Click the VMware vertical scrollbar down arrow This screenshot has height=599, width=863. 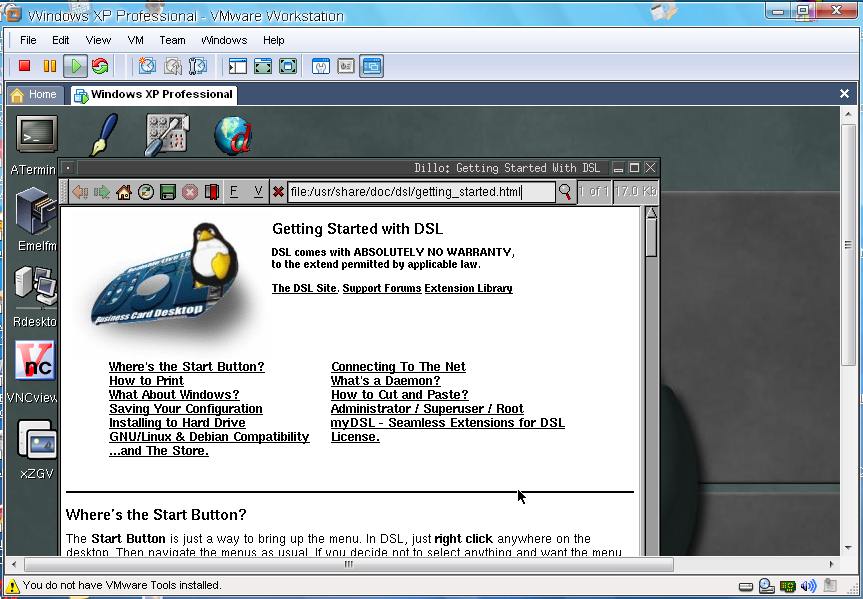[x=848, y=548]
